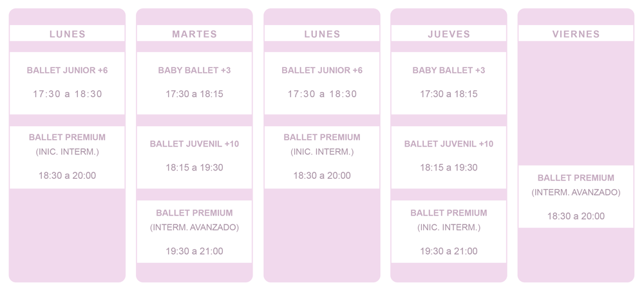Viewport: 644px width, 292px height.
Task: Select the 17:30 a 18:15 time on Martes
Action: [x=194, y=94]
